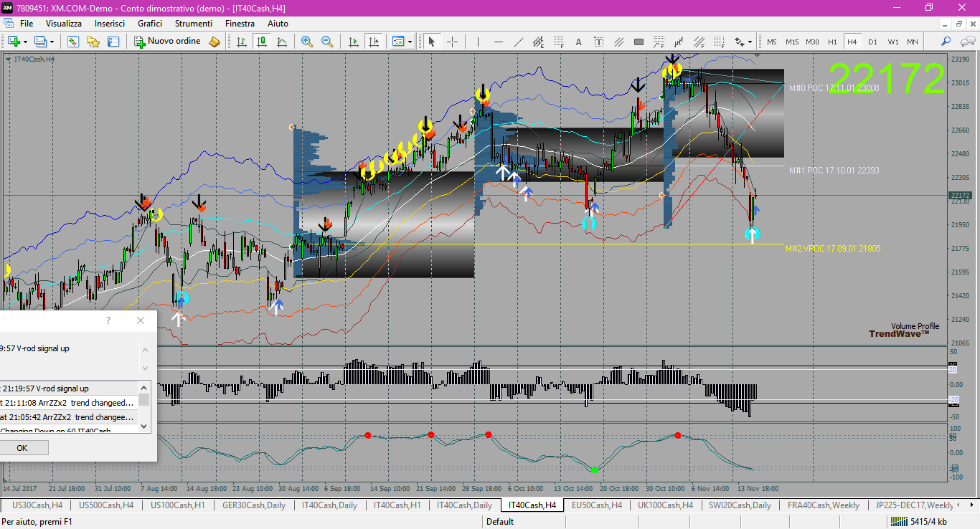Select the Fibonacci retracement tool
The image size is (980, 529).
pyautogui.click(x=558, y=42)
